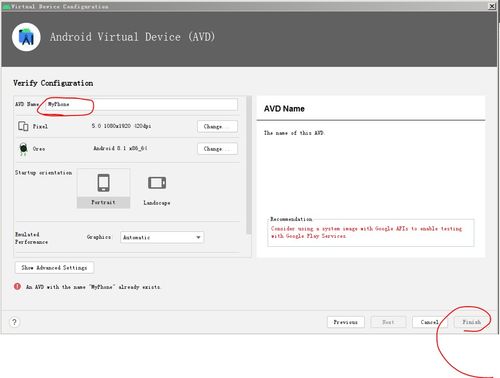
Task: Click the disabled Next button
Action: click(x=388, y=322)
